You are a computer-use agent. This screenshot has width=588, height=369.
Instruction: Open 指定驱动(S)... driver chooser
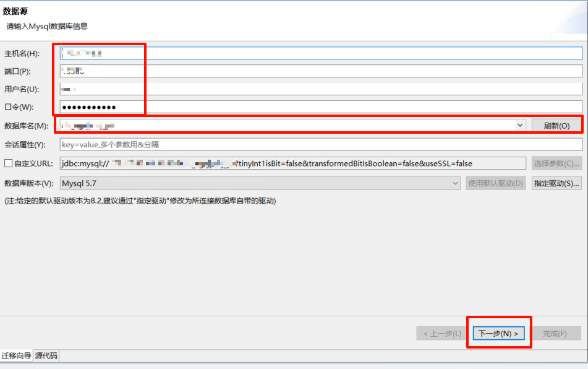(x=556, y=183)
